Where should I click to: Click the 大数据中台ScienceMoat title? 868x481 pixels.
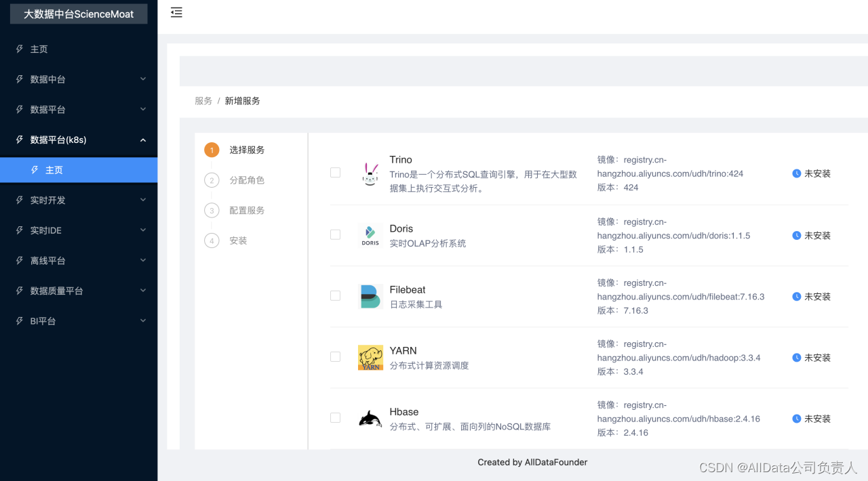coord(79,14)
